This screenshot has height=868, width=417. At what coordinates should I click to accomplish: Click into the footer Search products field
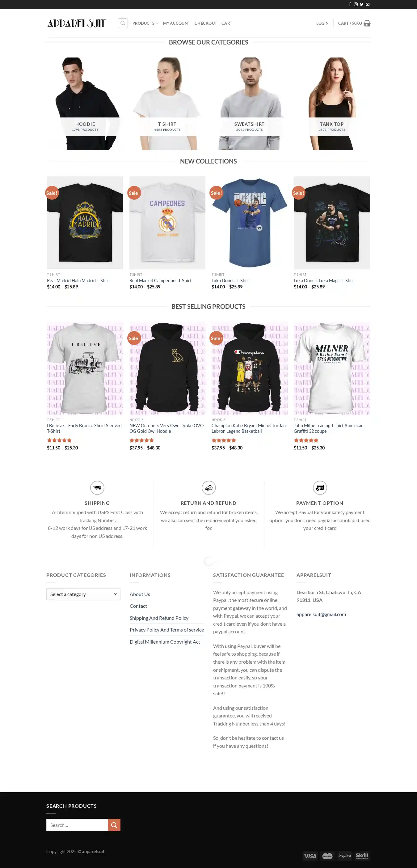pos(77,825)
